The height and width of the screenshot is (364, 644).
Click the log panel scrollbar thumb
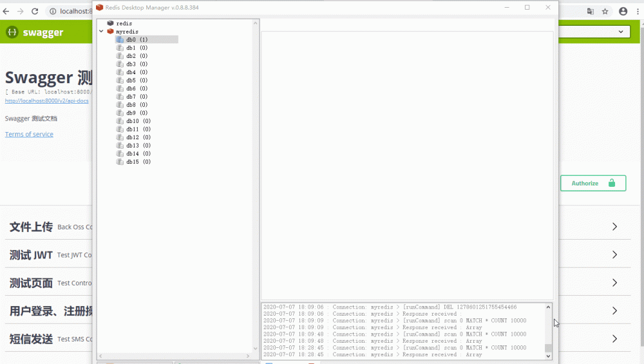548,348
